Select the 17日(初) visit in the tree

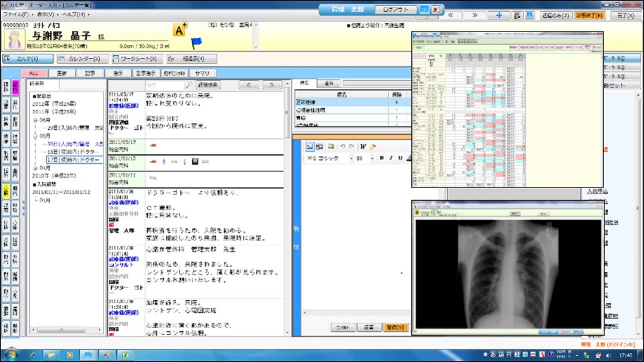74,160
